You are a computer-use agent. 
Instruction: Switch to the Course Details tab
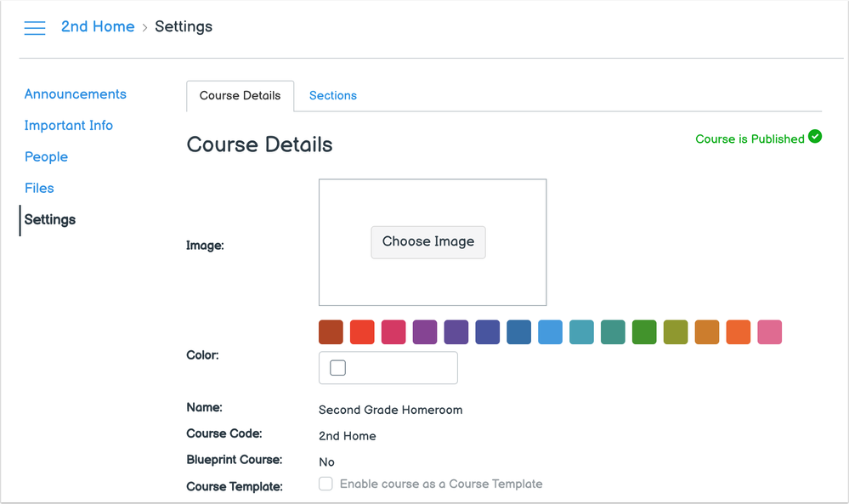(240, 96)
